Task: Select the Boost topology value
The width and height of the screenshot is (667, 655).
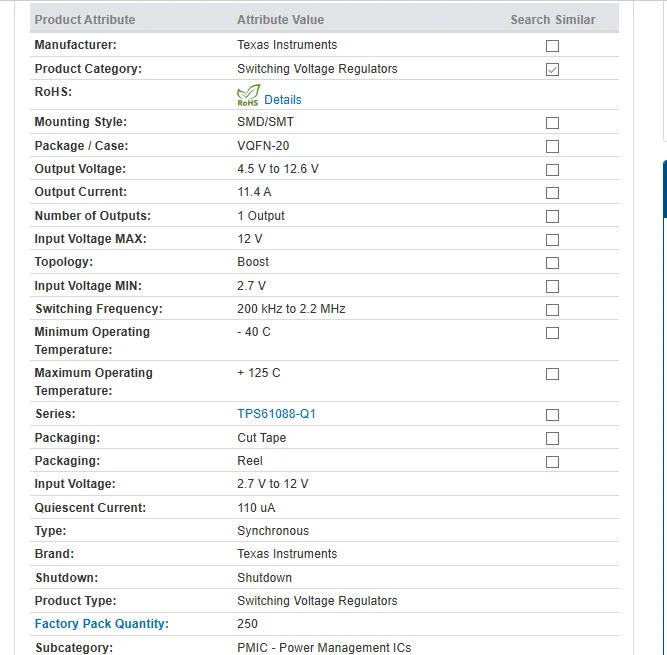Action: point(253,262)
